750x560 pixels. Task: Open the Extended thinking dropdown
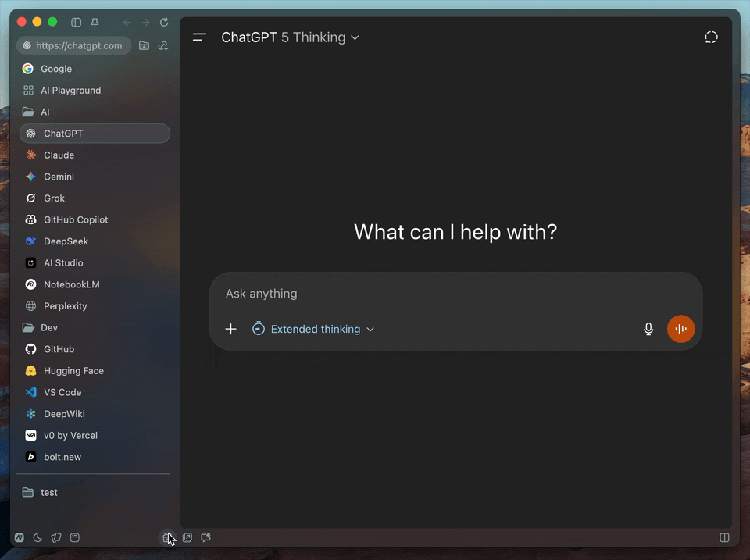314,329
